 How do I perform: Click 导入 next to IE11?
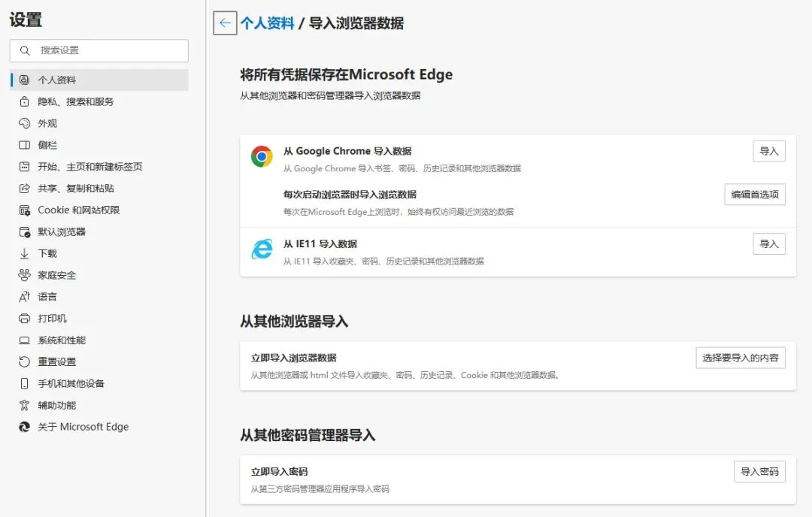coord(768,243)
